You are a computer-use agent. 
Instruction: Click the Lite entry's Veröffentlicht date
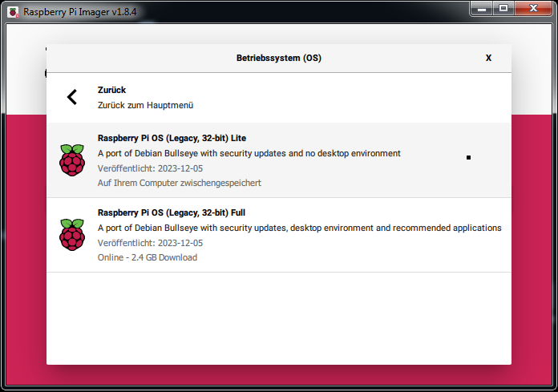[x=150, y=168]
